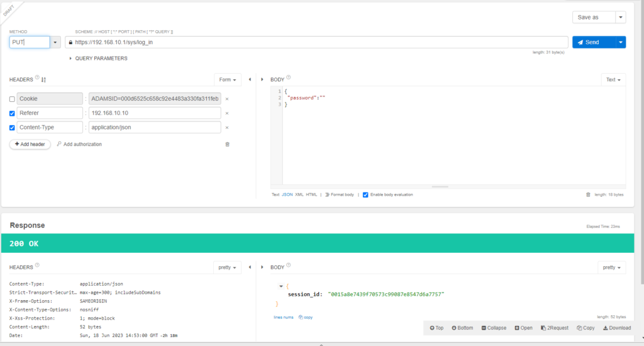Click the headers sort icon

43,80
